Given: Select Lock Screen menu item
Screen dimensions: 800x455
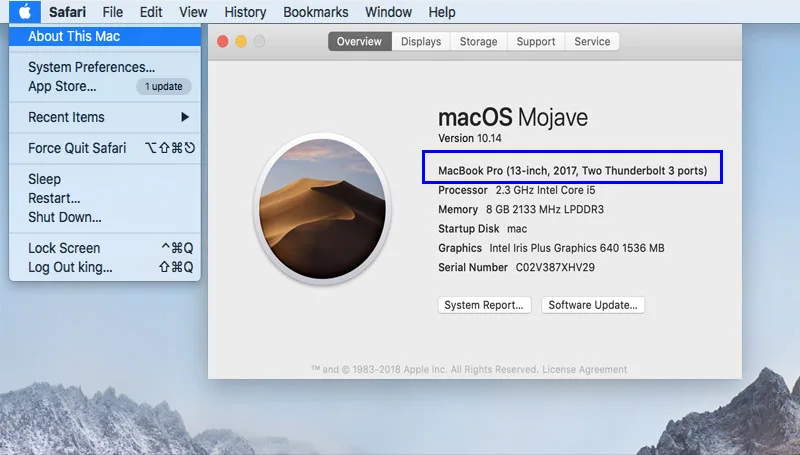Looking at the screenshot, I should pos(64,248).
